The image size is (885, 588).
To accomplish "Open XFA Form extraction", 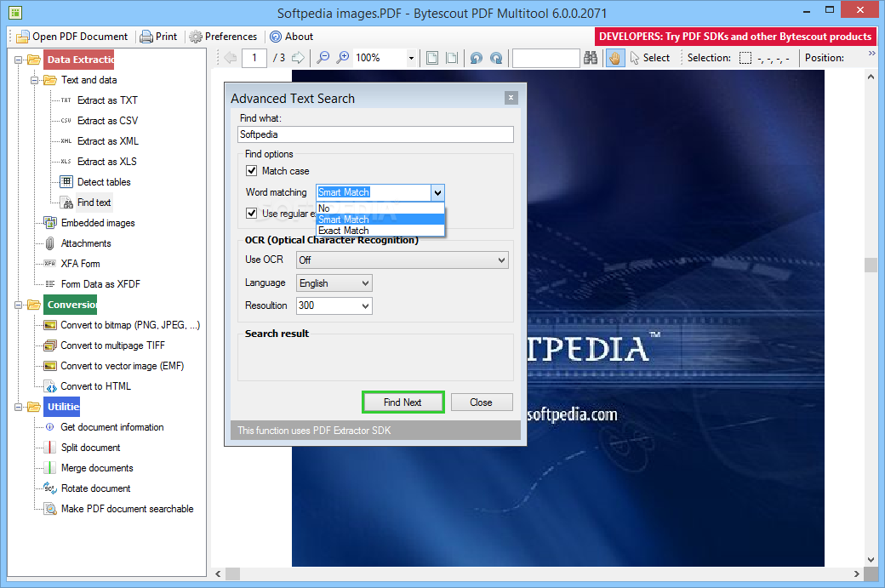I will [x=80, y=264].
